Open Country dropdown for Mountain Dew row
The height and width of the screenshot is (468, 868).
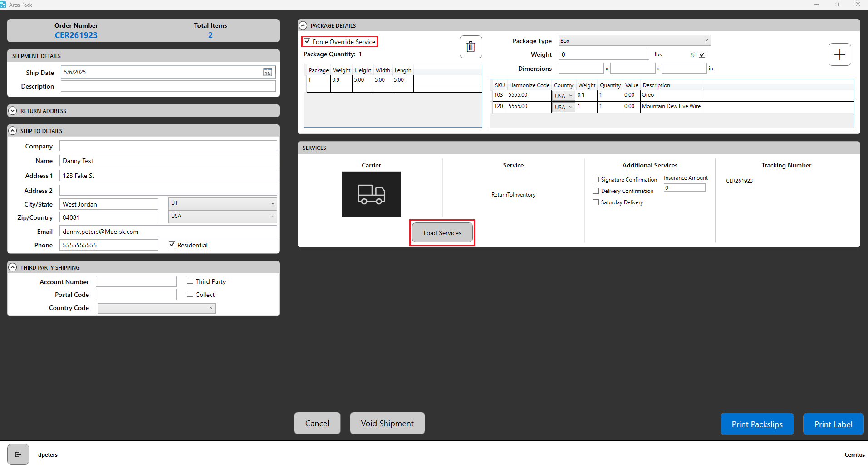(x=564, y=107)
